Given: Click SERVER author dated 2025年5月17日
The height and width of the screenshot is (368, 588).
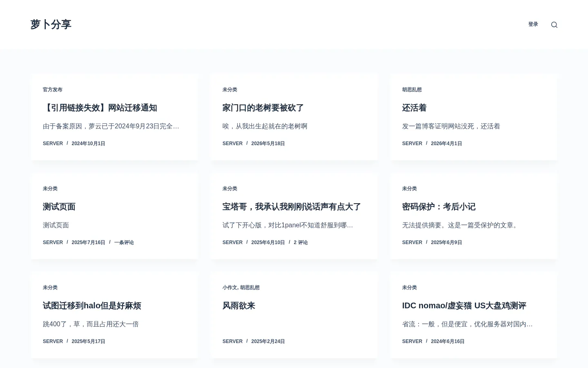Looking at the screenshot, I should [x=53, y=341].
